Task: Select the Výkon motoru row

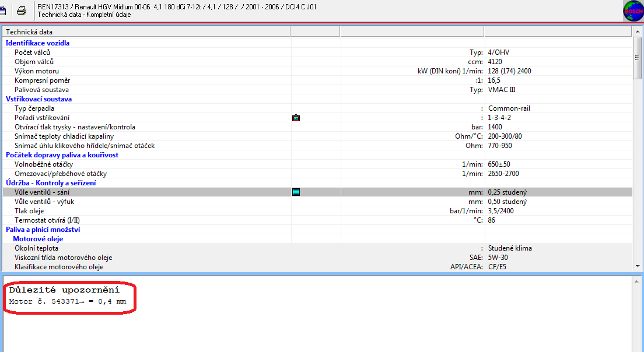Action: pos(317,71)
